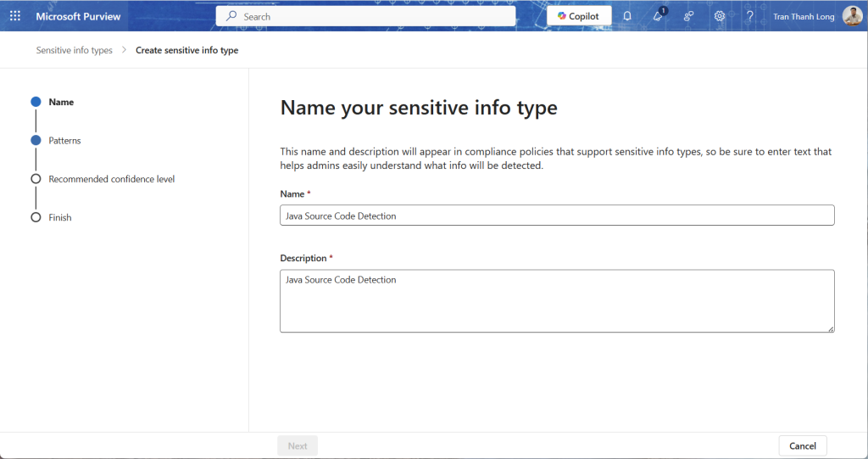Click into the Description text area
868x459 pixels.
pos(557,300)
